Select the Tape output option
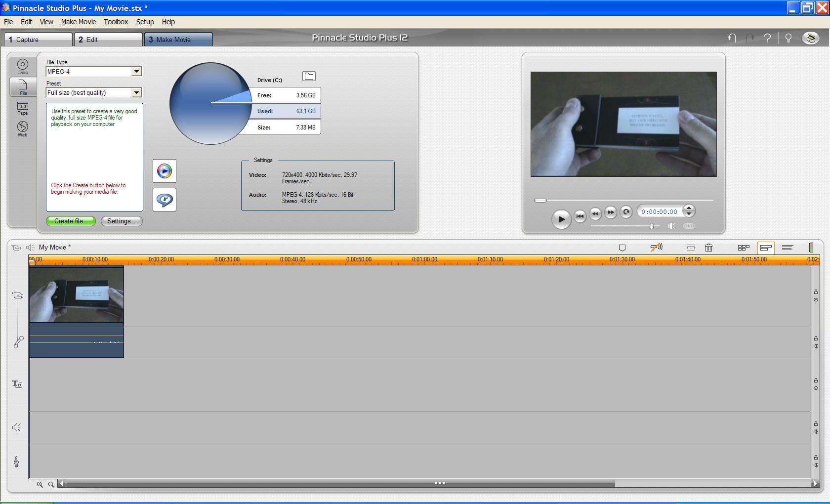This screenshot has width=830, height=504. (23, 108)
